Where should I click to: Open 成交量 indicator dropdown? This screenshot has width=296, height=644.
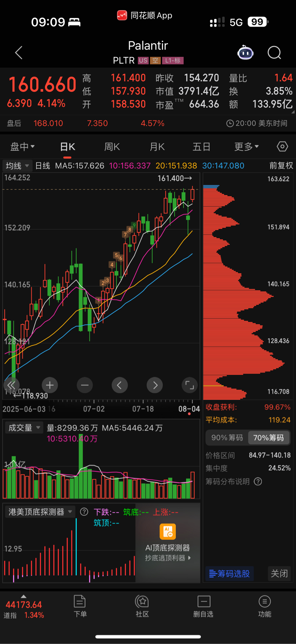click(24, 428)
